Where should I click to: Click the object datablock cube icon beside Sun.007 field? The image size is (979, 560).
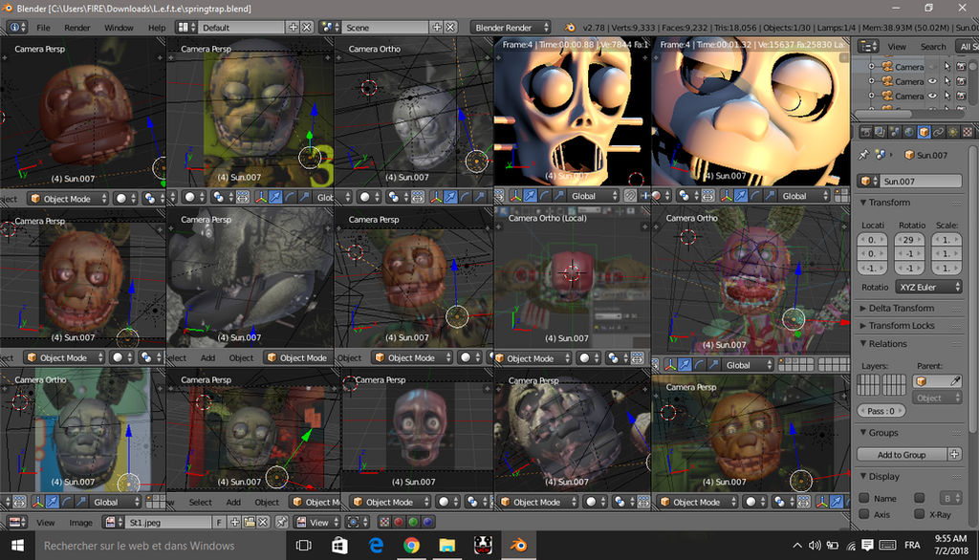[x=868, y=181]
